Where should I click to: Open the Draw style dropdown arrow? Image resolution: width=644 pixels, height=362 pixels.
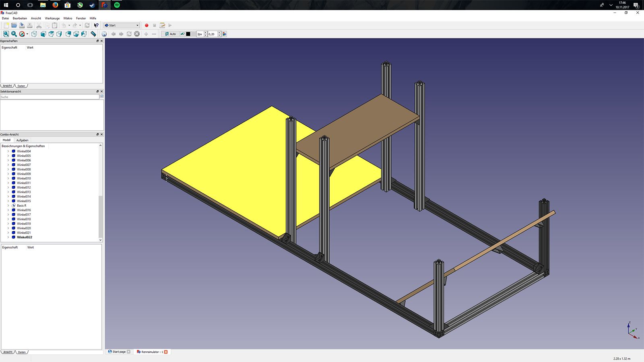[x=27, y=34]
